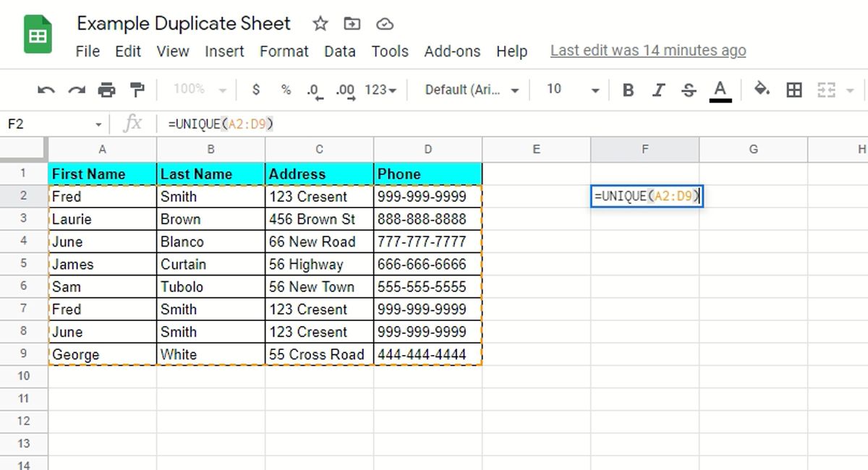Viewport: 868px width, 470px height.
Task: Open the Default (Arial) font dropdown
Action: pyautogui.click(x=472, y=90)
